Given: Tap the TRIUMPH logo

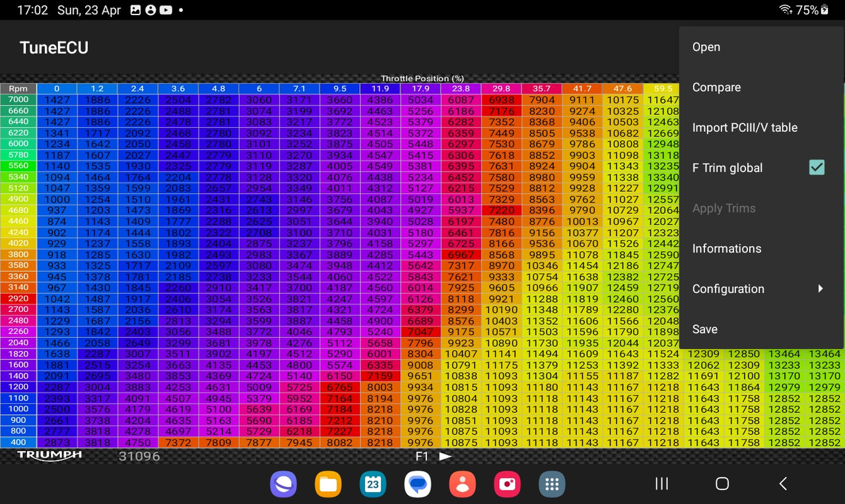Looking at the screenshot, I should pyautogui.click(x=49, y=455).
